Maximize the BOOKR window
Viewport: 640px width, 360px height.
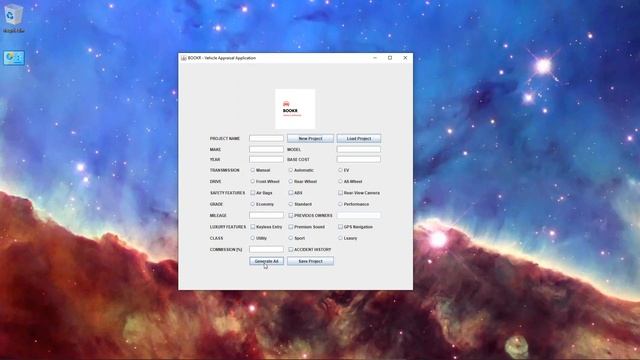tap(390, 58)
